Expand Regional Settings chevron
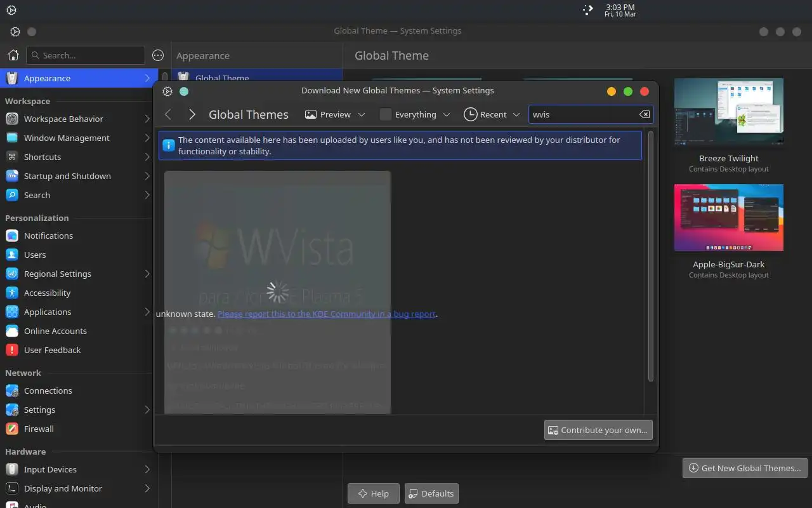Image resolution: width=812 pixels, height=508 pixels. click(147, 274)
